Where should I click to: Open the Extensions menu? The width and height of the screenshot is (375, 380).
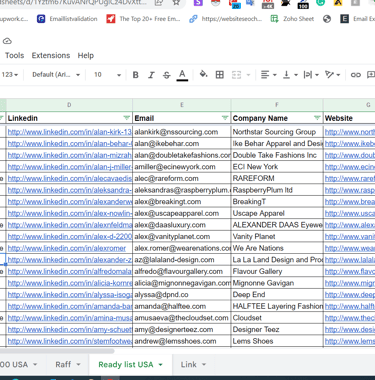point(51,55)
